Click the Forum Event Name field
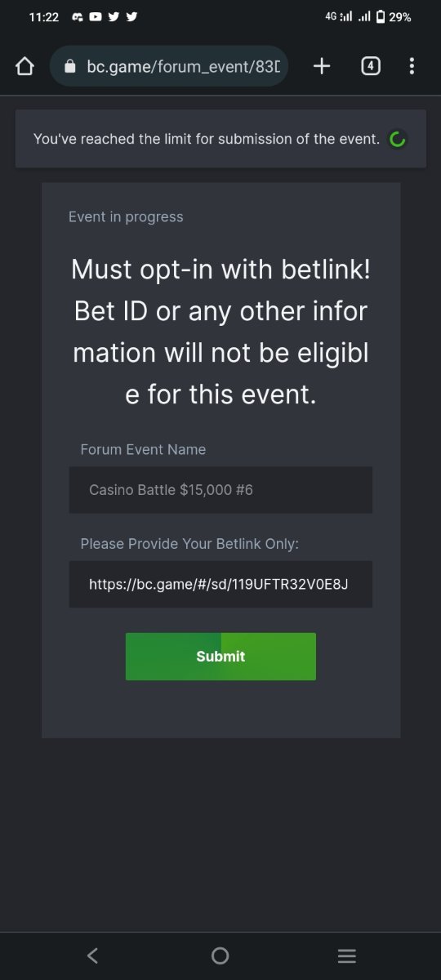Image resolution: width=441 pixels, height=980 pixels. (x=220, y=490)
